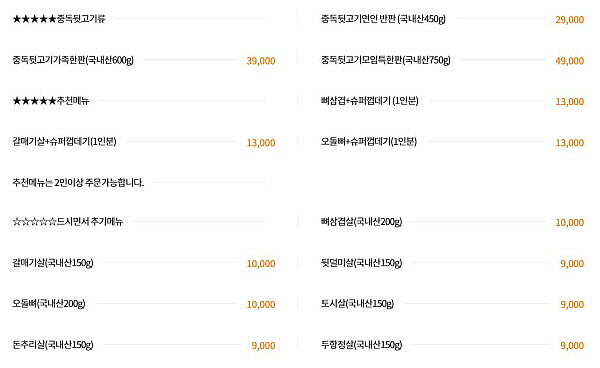Select 두항정살(국내산150g) menu item
Screen dimensions: 600x368
361,345
